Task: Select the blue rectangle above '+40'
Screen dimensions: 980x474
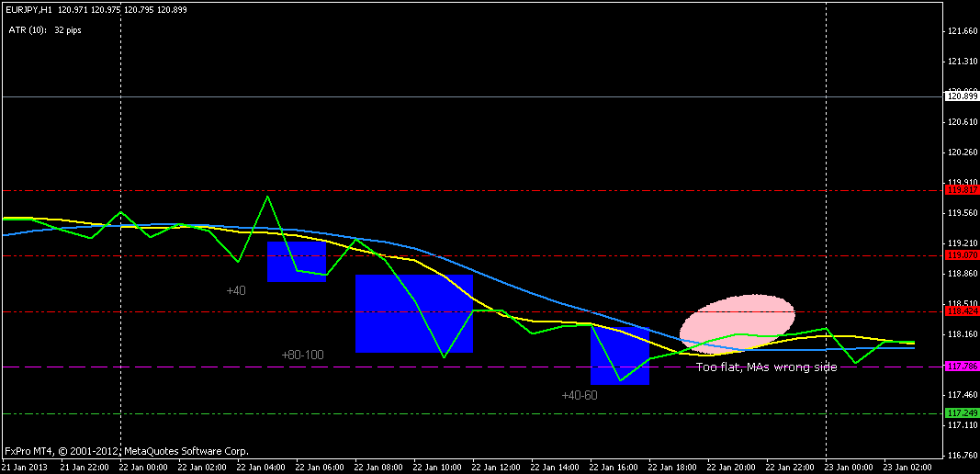Action: (297, 262)
